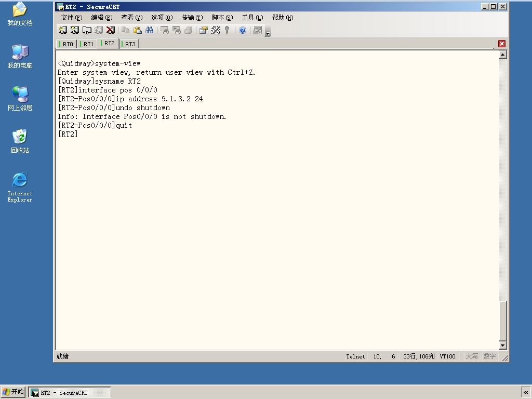This screenshot has width=532, height=399.
Task: Click the Find binoculars icon
Action: click(149, 30)
